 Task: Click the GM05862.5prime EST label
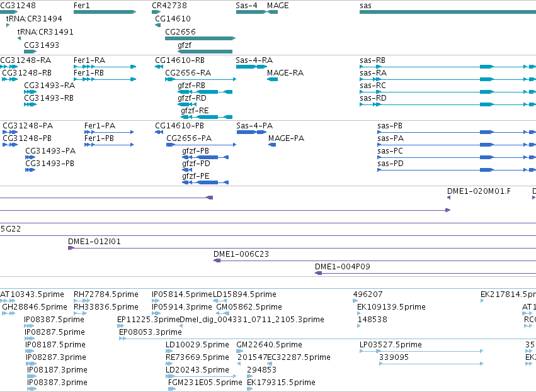pyautogui.click(x=249, y=307)
